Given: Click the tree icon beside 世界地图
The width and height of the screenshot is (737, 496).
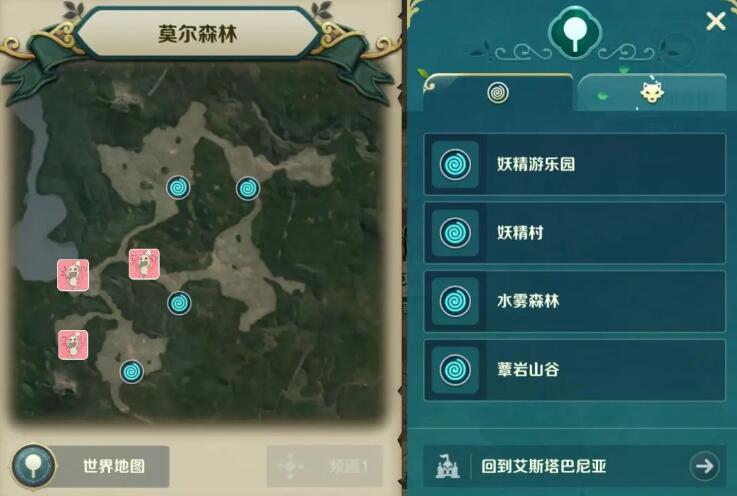Looking at the screenshot, I should (x=33, y=466).
